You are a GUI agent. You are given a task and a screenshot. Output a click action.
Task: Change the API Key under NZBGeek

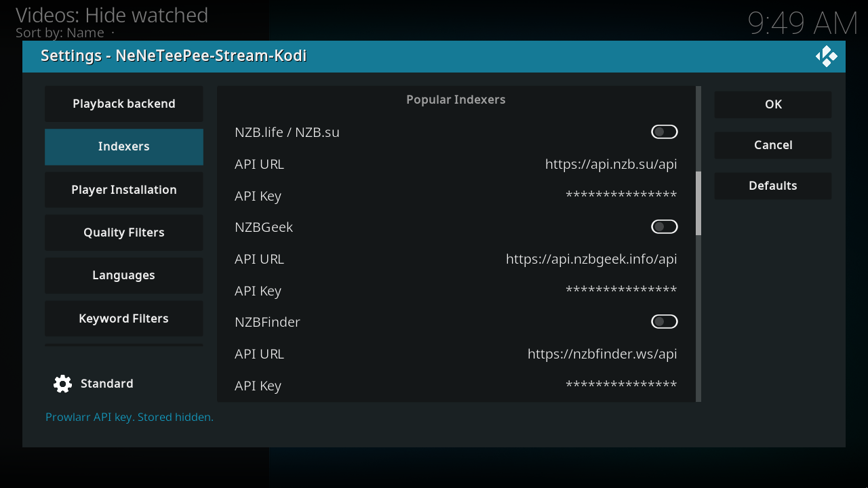pyautogui.click(x=456, y=291)
